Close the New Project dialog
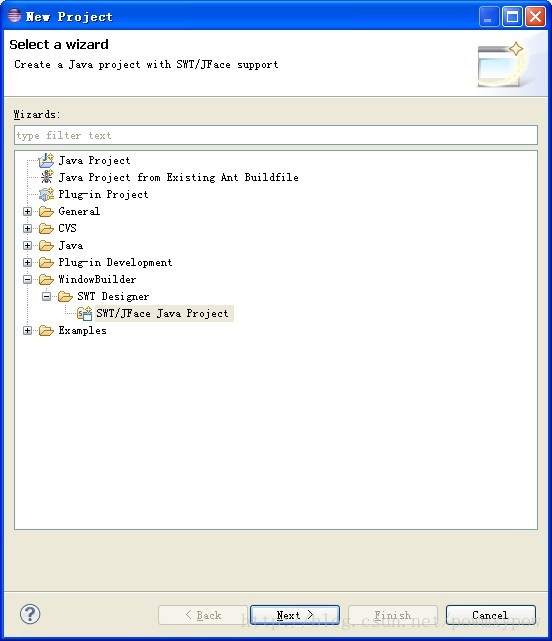Image resolution: width=552 pixels, height=641 pixels. pyautogui.click(x=535, y=16)
